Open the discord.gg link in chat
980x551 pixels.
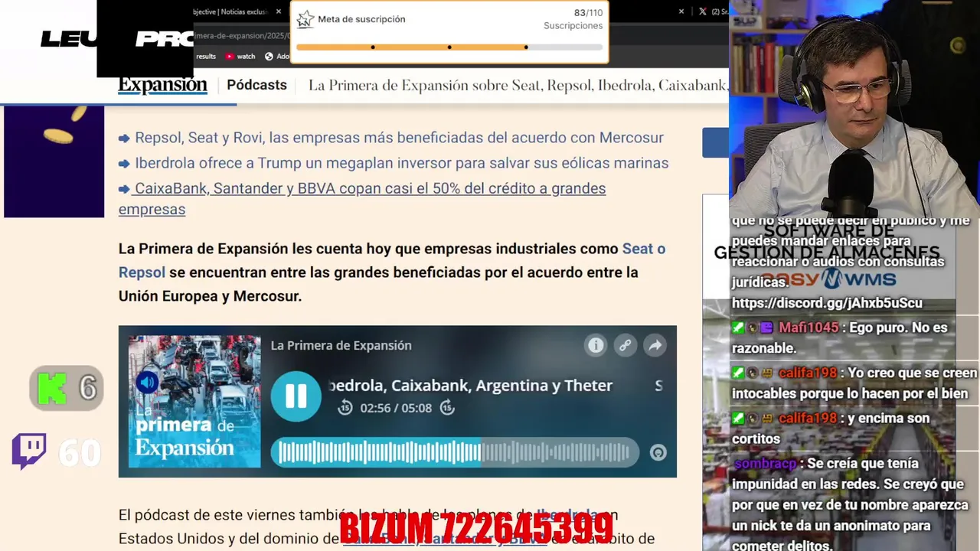click(x=827, y=303)
